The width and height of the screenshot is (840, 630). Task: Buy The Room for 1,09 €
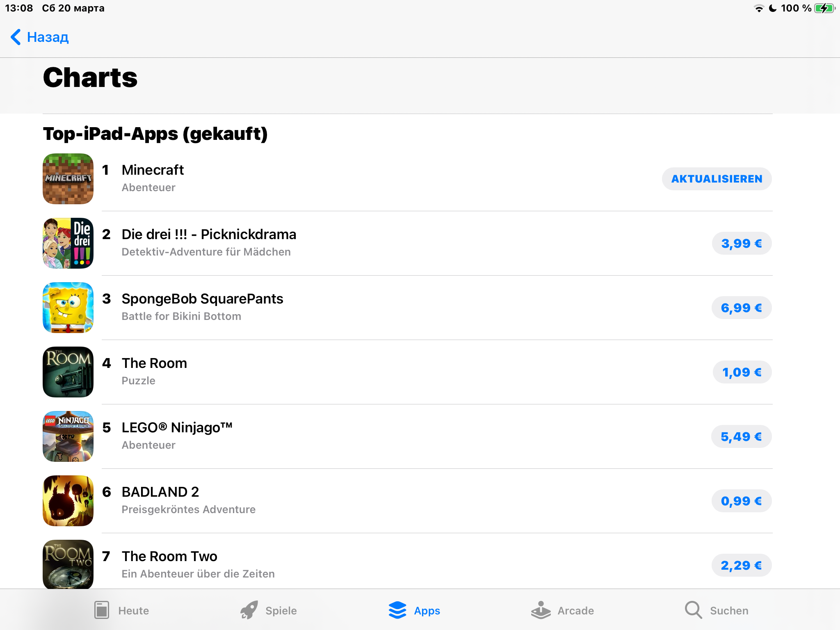[742, 372]
